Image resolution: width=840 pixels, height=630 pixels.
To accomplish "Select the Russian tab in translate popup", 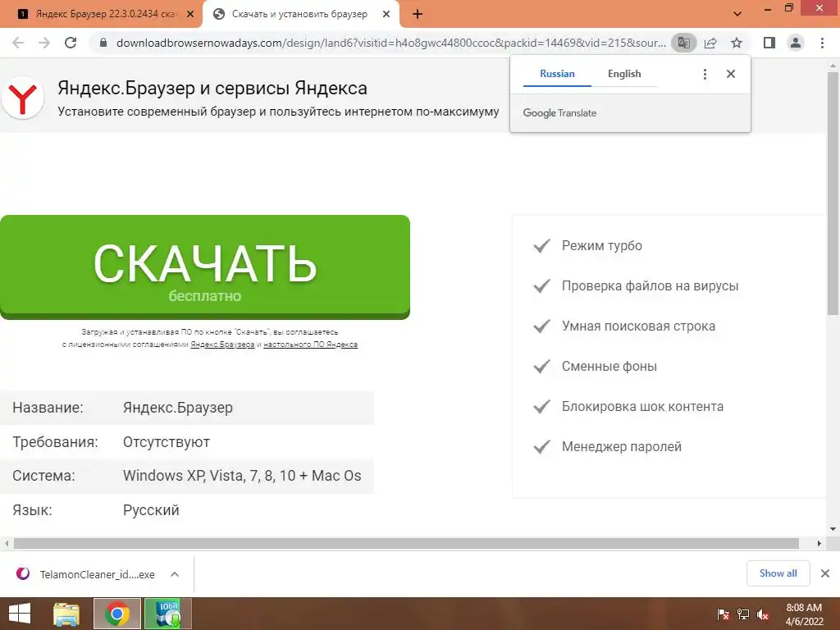I will (x=557, y=74).
